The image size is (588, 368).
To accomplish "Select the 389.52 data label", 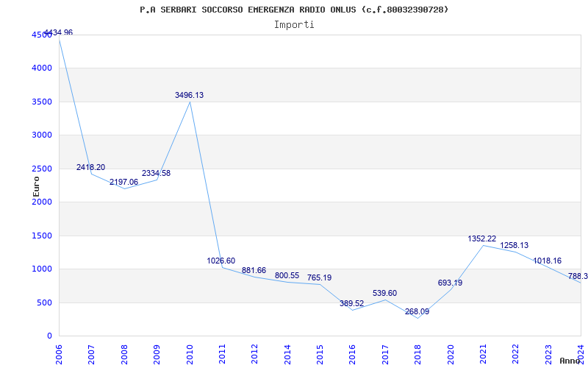I will pos(352,303).
